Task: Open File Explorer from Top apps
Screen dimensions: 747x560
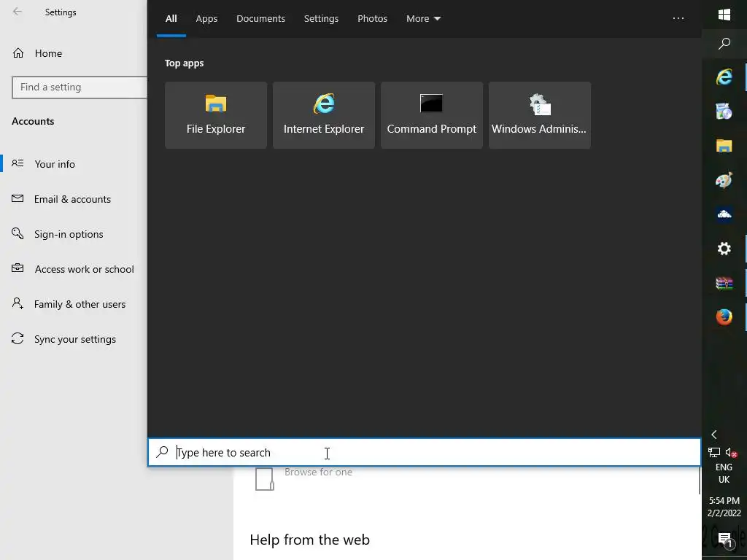Action: point(216,115)
